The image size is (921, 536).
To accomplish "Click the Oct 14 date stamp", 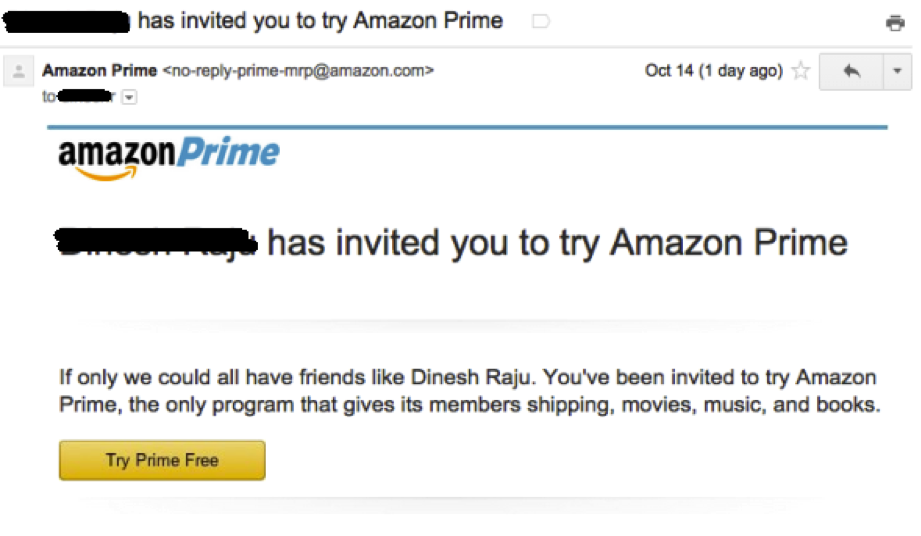I will [x=714, y=70].
